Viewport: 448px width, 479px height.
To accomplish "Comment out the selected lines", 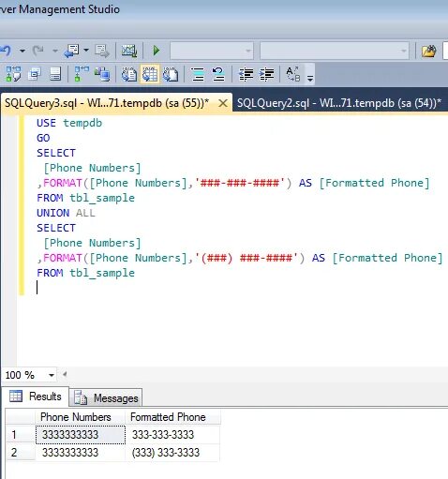I will (198, 75).
